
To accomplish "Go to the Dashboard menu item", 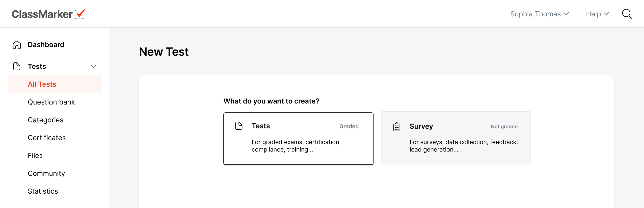I will pyautogui.click(x=46, y=45).
